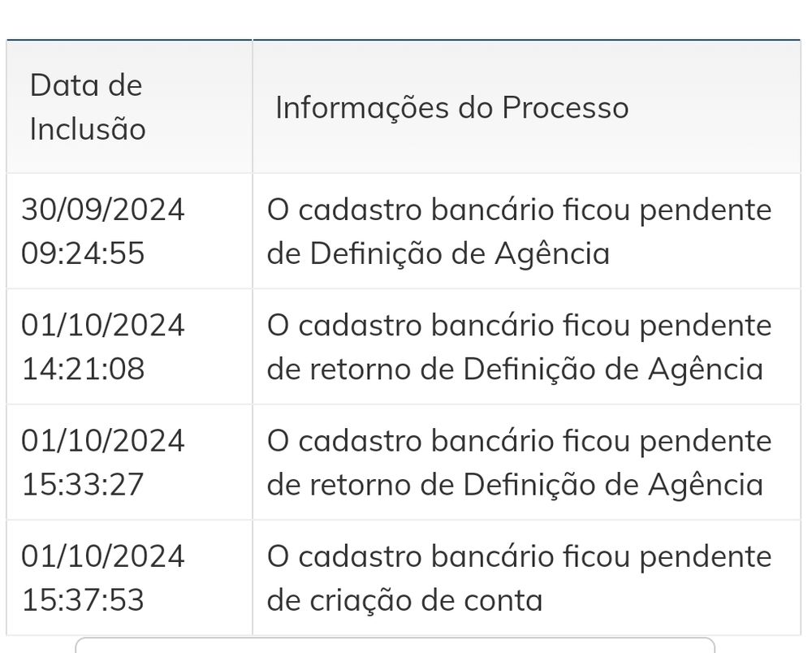Screen dimensions: 812x653
Task: Select the 01/10/2024 15:33:27 date cell
Action: coord(103,462)
